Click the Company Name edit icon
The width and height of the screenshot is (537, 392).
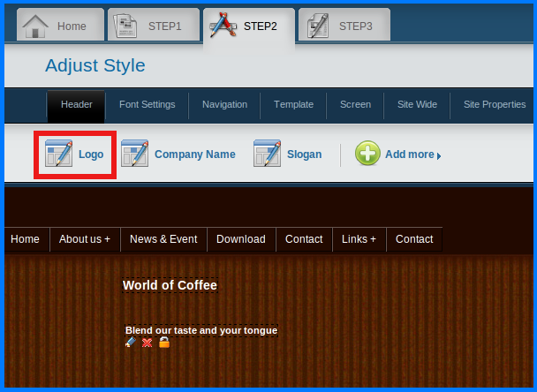[x=134, y=153]
